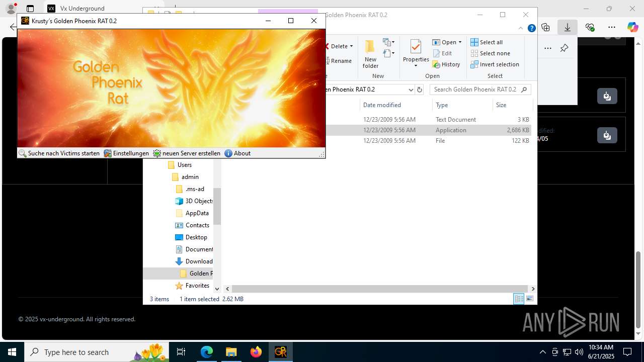The height and width of the screenshot is (362, 644).
Task: Open the Windows Start menu
Action: pyautogui.click(x=12, y=352)
